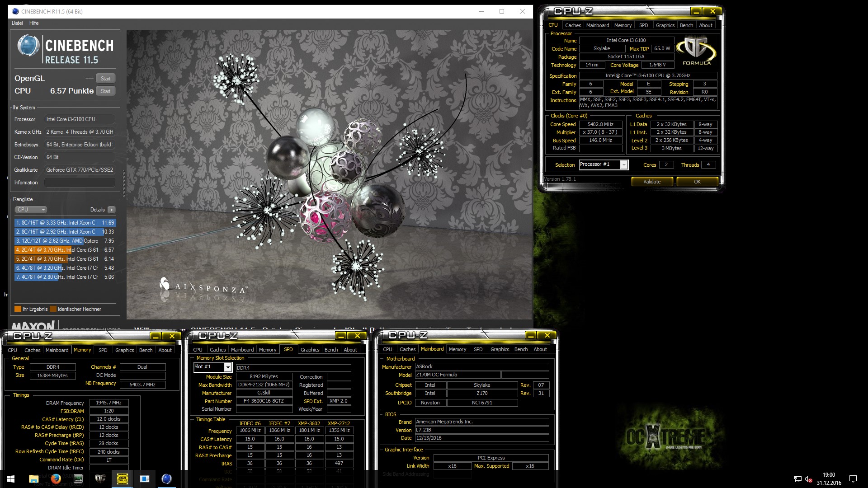Screen dimensions: 868x488
Task: Open Memory tab in CPU-Z SPD window
Action: (x=268, y=350)
